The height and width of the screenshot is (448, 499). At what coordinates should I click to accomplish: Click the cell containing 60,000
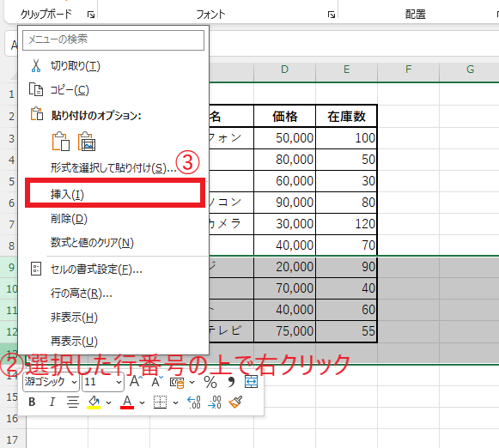[284, 181]
